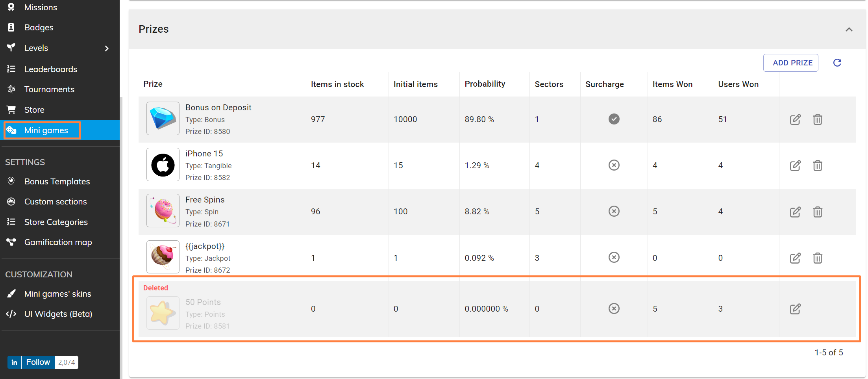Click the trash icon for Free Spins
The height and width of the screenshot is (379, 868).
click(x=817, y=212)
